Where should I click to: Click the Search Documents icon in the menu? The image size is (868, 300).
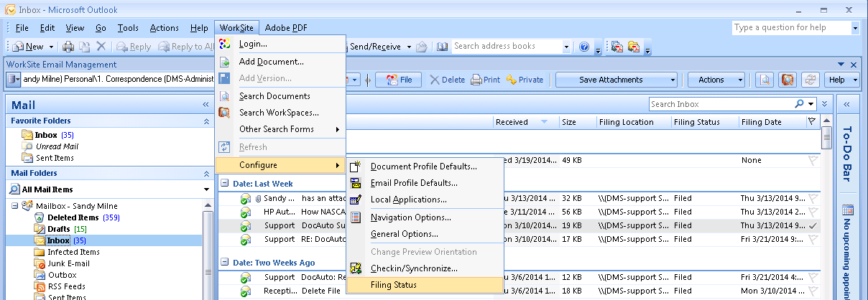pos(225,96)
